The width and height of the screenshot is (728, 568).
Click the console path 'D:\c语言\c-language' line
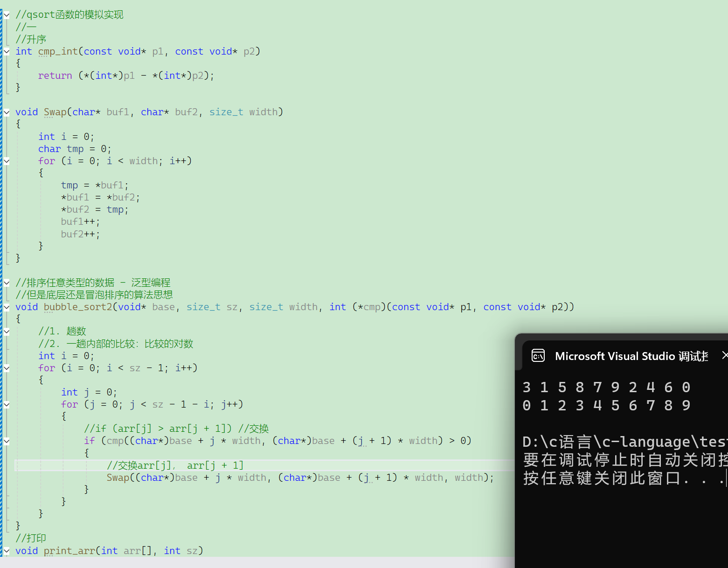pyautogui.click(x=625, y=442)
